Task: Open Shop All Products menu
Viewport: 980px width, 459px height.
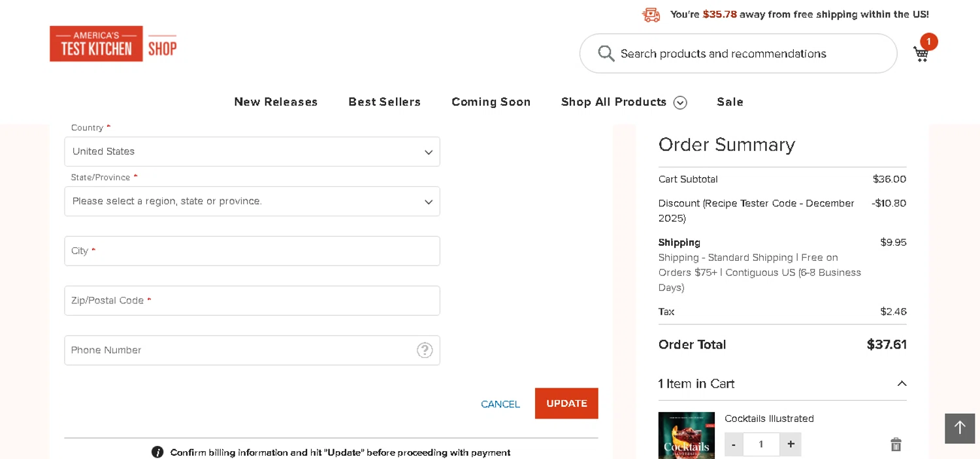Action: pos(613,102)
